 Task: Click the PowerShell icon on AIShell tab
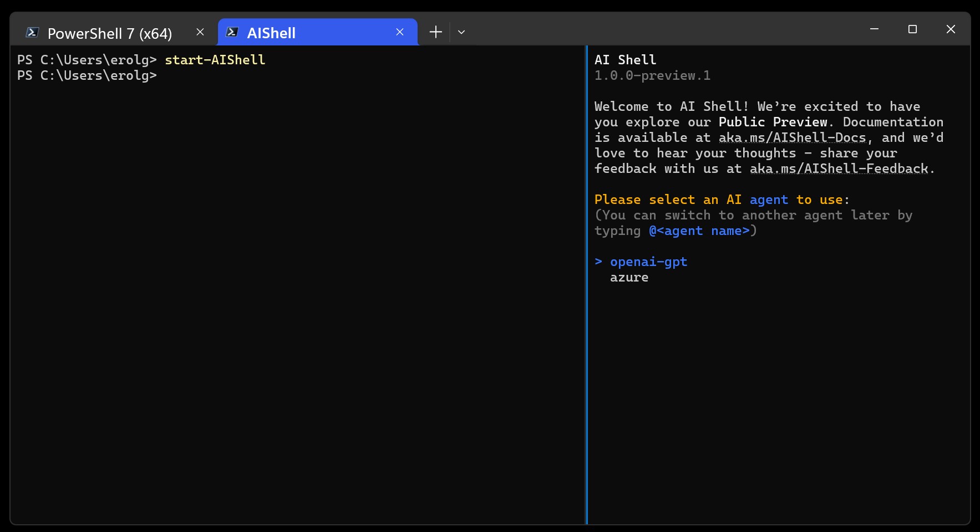click(x=232, y=33)
